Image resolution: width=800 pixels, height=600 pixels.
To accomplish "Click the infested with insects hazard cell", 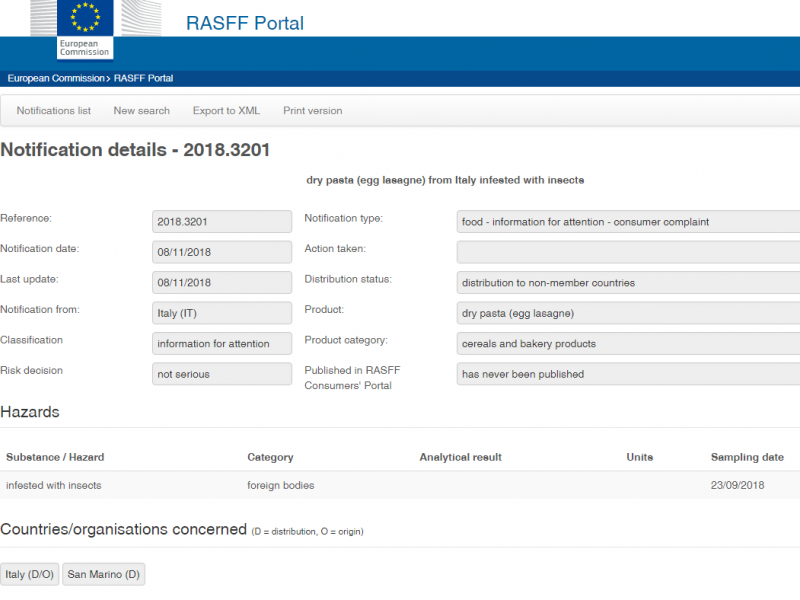I will pyautogui.click(x=54, y=485).
